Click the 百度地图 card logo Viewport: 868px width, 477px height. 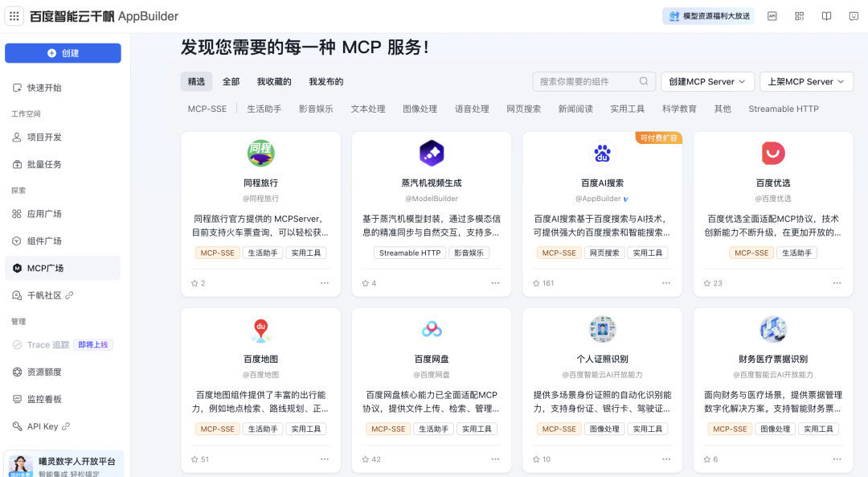(x=260, y=330)
